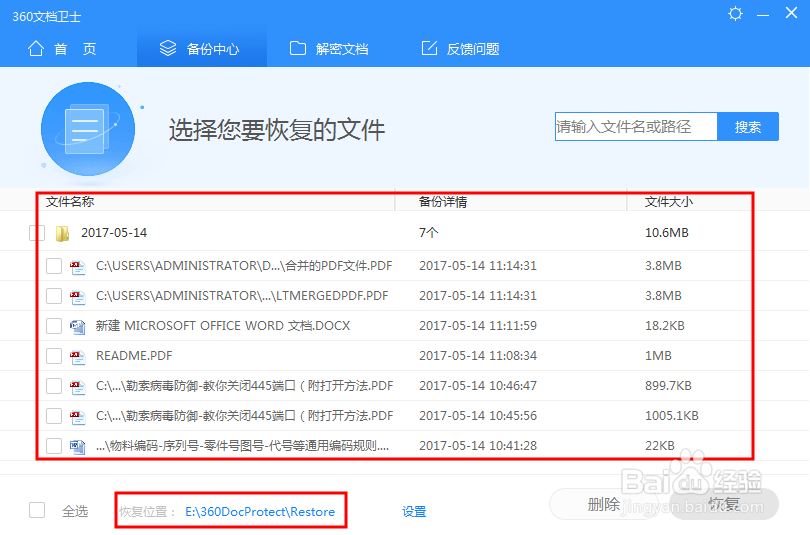Click timestamp 2017-05-14 11:08:34
The width and height of the screenshot is (810, 535).
click(478, 356)
